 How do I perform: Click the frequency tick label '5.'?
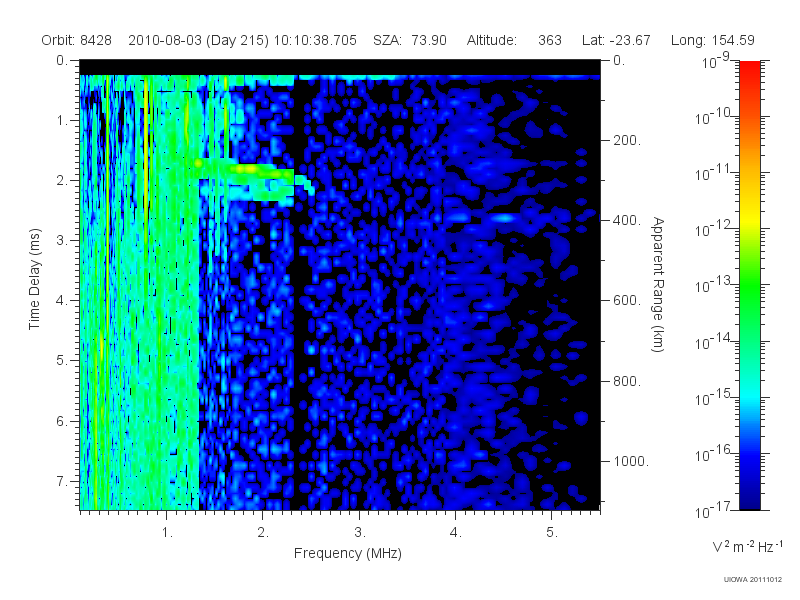click(x=552, y=533)
